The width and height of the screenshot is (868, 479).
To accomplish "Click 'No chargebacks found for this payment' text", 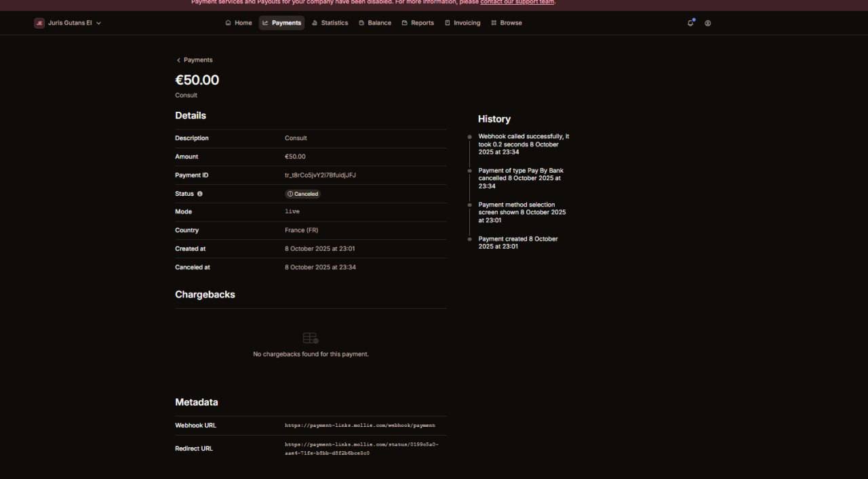I will [x=311, y=354].
